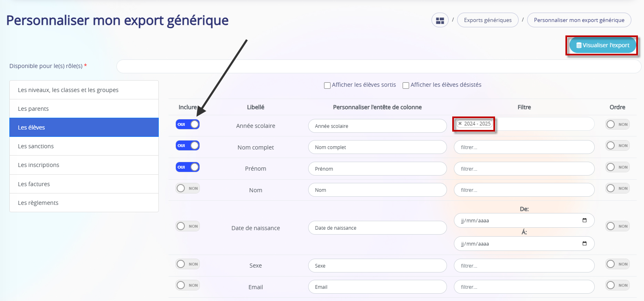
Task: Open the calendar picker for the De date
Action: click(585, 220)
